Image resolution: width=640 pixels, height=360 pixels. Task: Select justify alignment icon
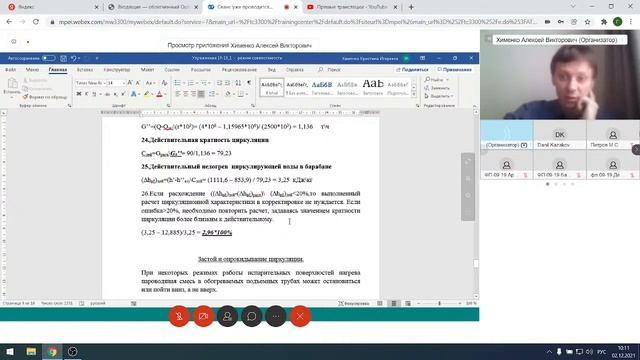point(201,94)
